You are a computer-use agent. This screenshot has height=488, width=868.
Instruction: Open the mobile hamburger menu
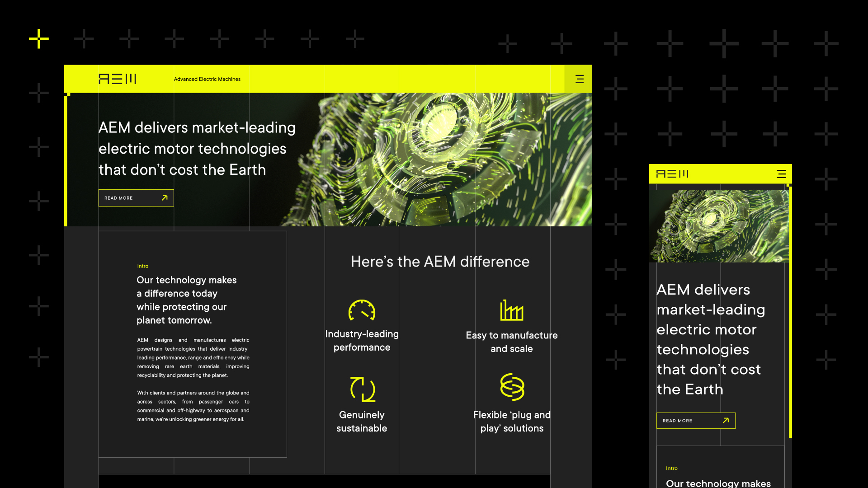pos(781,174)
